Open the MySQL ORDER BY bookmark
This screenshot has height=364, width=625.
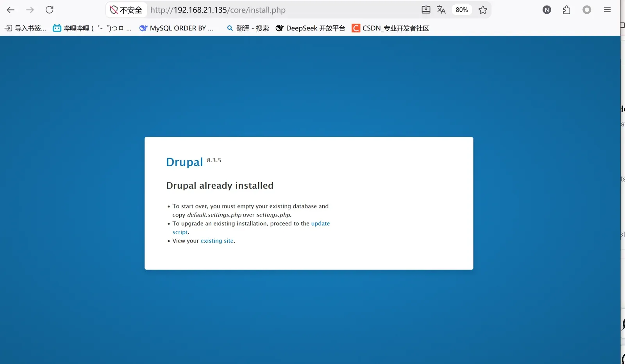tap(176, 28)
